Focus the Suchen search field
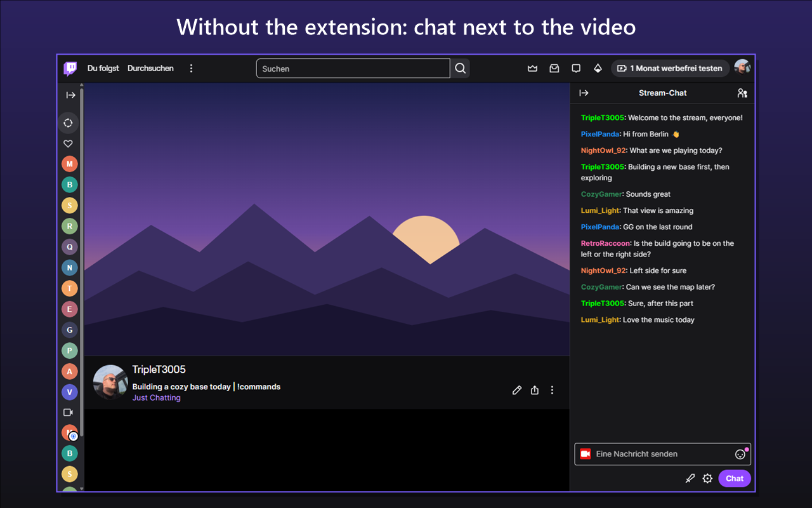This screenshot has height=508, width=812. tap(353, 69)
